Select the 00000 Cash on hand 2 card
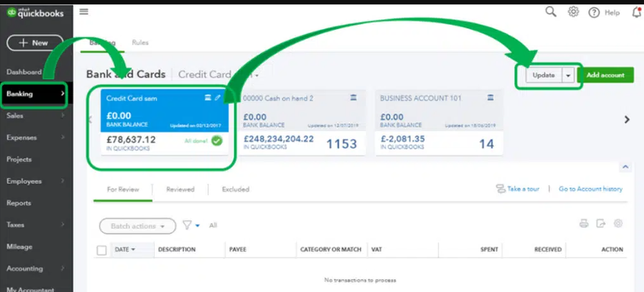644x292 pixels. [302, 122]
